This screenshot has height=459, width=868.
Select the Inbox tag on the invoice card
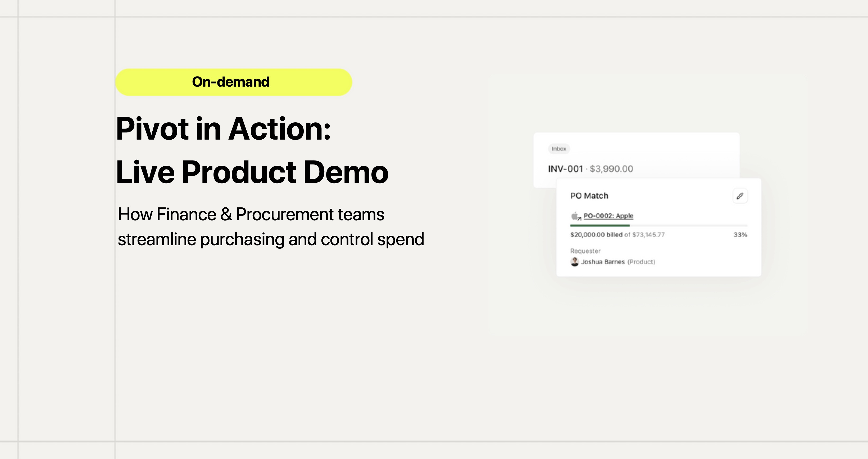tap(559, 149)
